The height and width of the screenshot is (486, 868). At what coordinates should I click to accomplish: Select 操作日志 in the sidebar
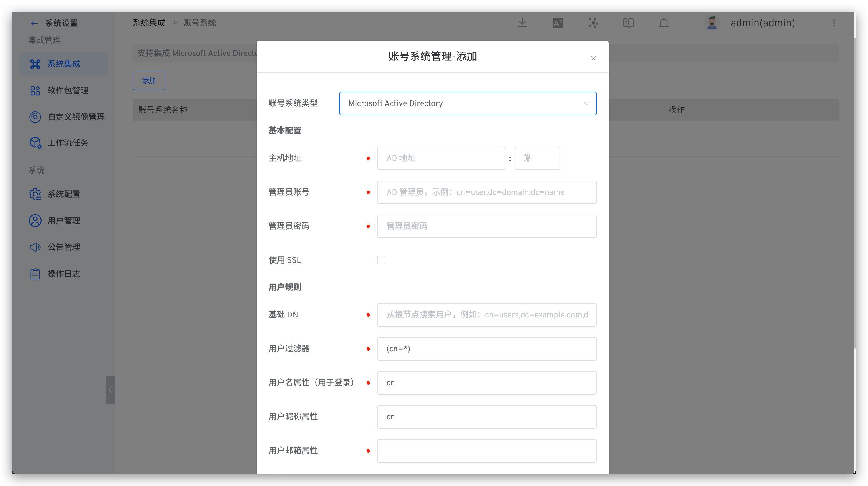(64, 274)
